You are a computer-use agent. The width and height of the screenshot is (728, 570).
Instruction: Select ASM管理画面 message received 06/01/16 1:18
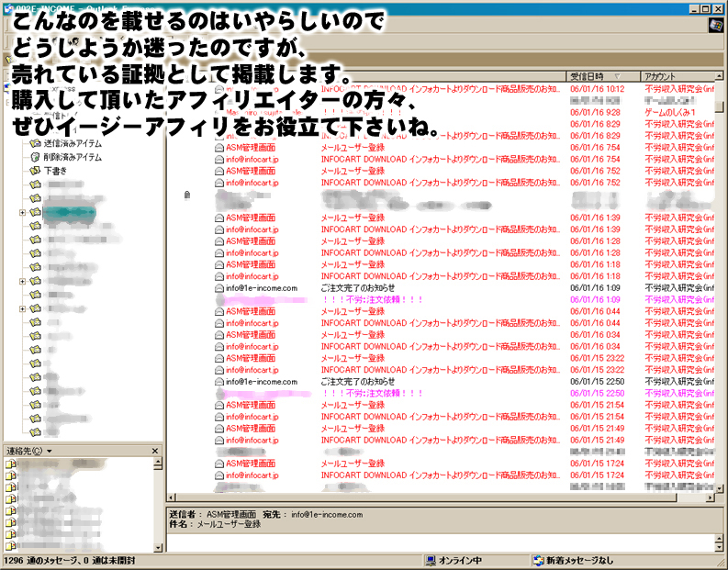coord(464,264)
